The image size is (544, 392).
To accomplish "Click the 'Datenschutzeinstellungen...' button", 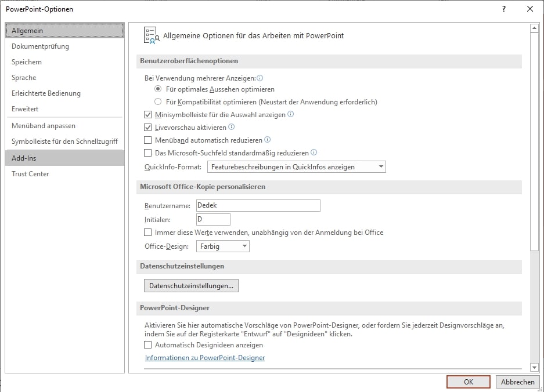I will click(191, 286).
